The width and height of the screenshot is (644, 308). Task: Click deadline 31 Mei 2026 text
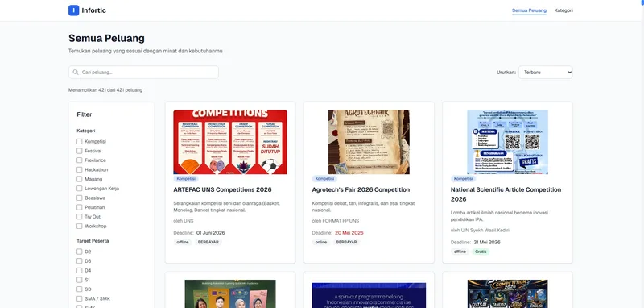[487, 242]
